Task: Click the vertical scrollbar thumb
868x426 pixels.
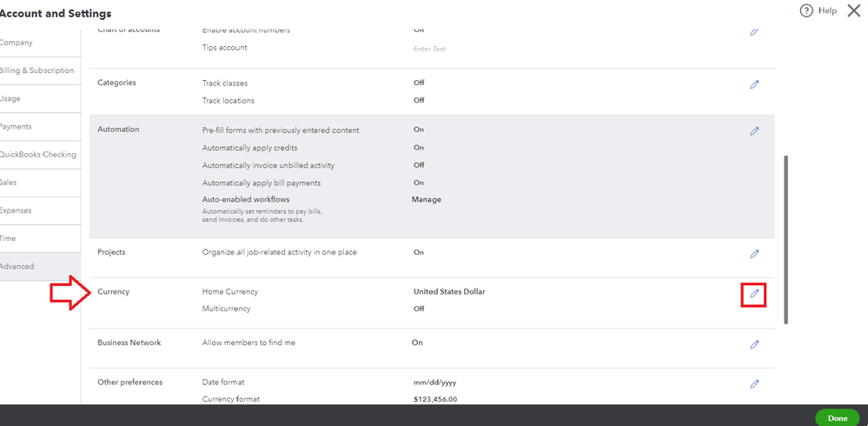Action: pos(786,239)
